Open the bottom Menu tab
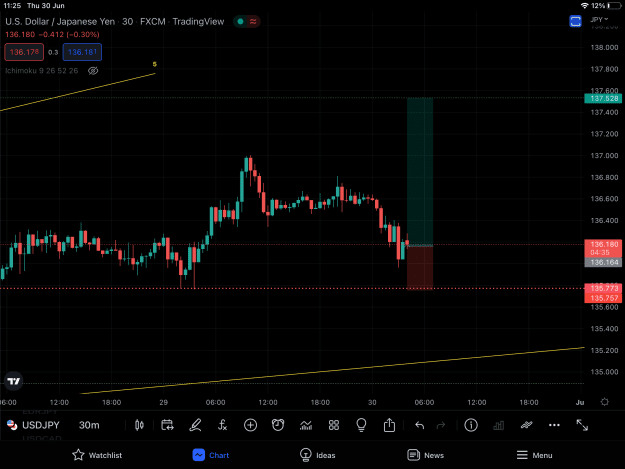Viewport: 625px width, 469px height. click(x=534, y=455)
